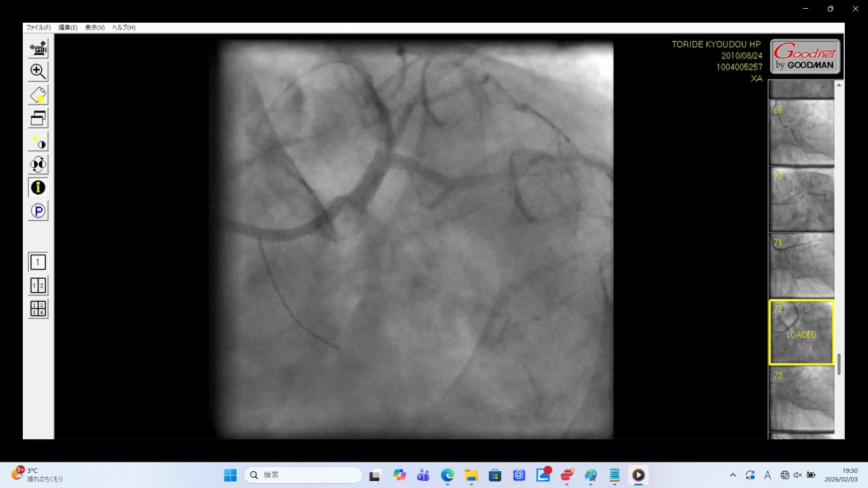Image resolution: width=868 pixels, height=488 pixels.
Task: Click the invert image rotation icon
Action: click(x=38, y=164)
